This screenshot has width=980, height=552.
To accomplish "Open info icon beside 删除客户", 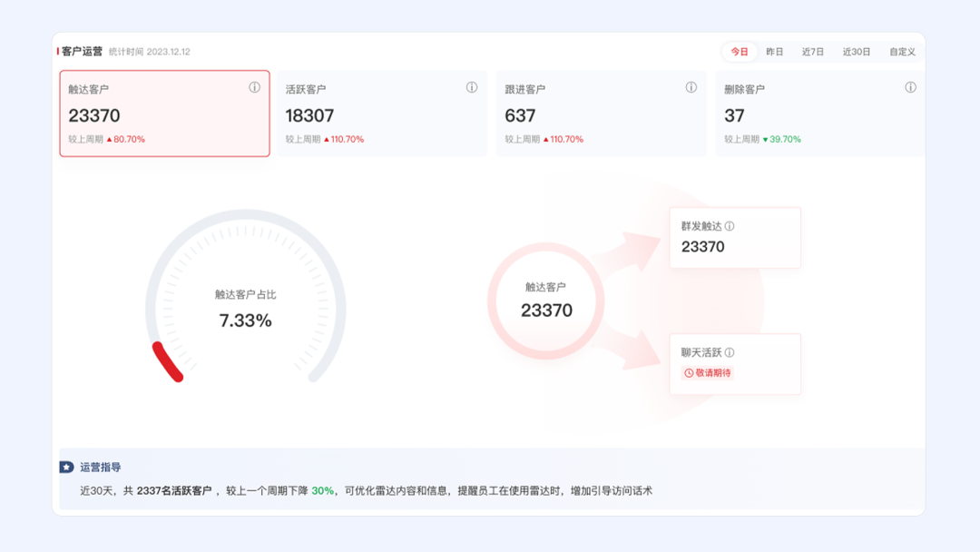I will 909,88.
